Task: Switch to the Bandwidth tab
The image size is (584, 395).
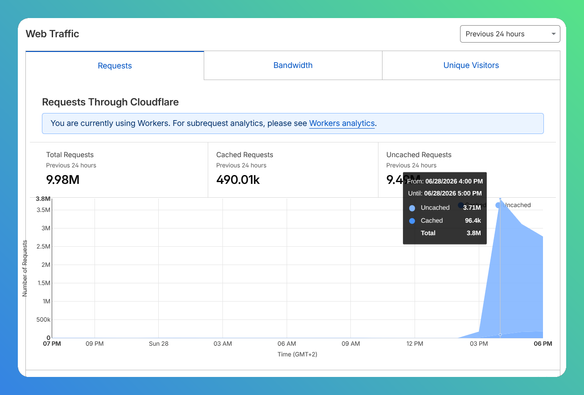Action: click(x=293, y=65)
